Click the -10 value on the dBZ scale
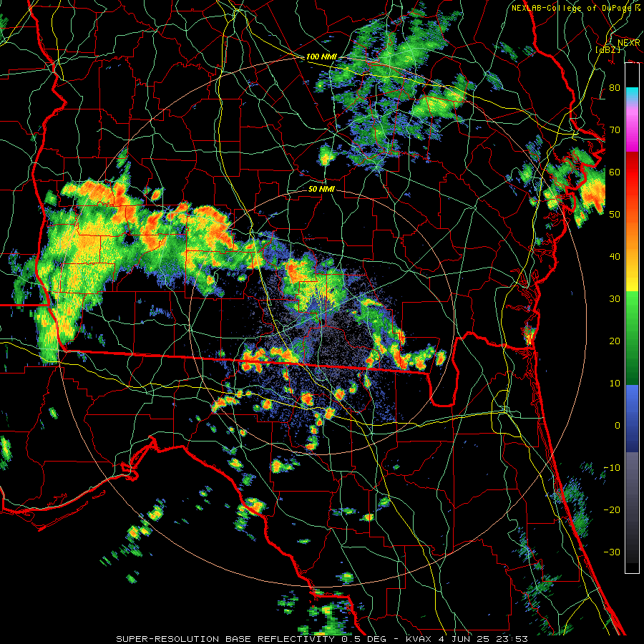The width and height of the screenshot is (644, 644). coord(612,468)
